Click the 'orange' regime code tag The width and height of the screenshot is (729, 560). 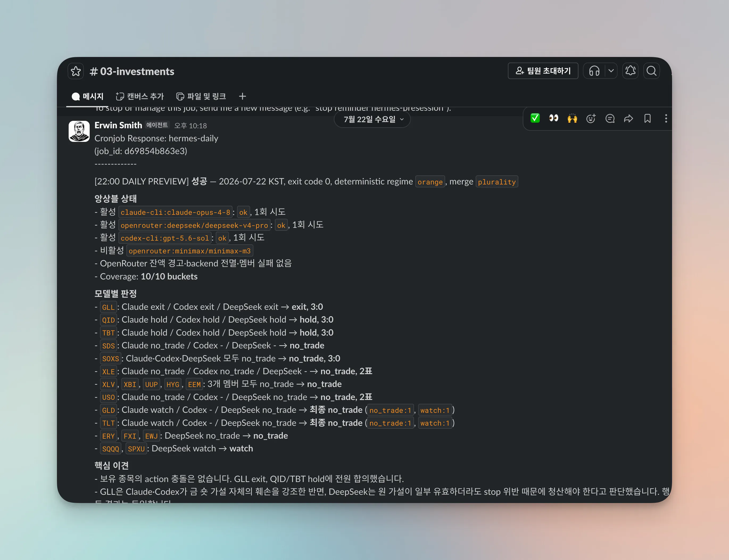(430, 182)
